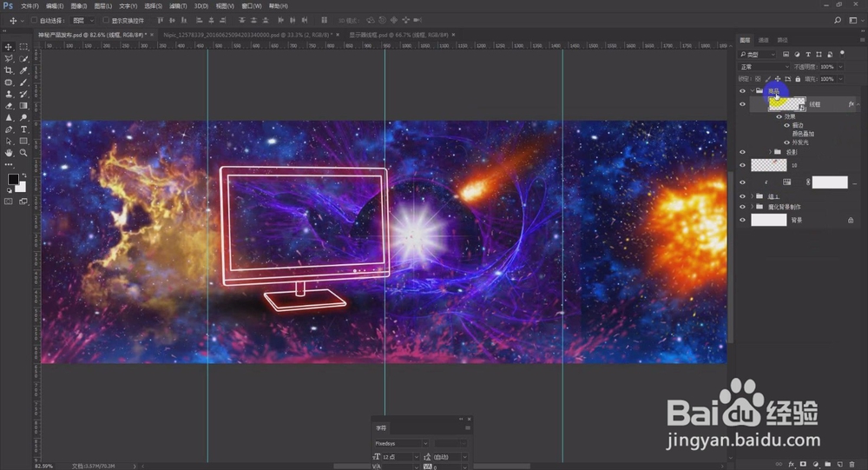This screenshot has width=868, height=470.
Task: Select the Pen tool
Action: 9,129
